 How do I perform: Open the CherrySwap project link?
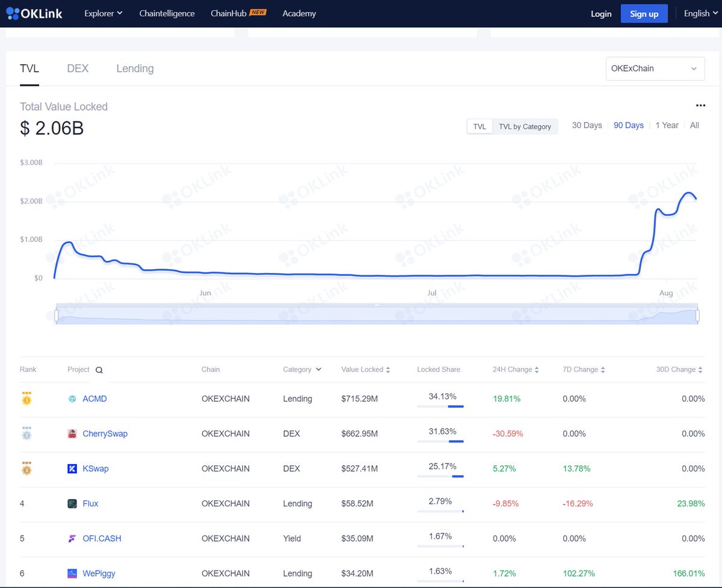tap(105, 433)
